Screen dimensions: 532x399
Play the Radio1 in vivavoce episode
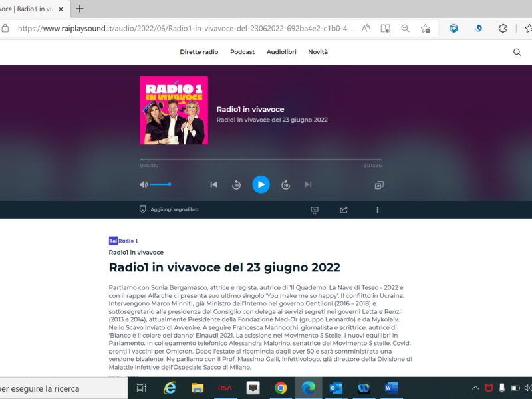[261, 184]
